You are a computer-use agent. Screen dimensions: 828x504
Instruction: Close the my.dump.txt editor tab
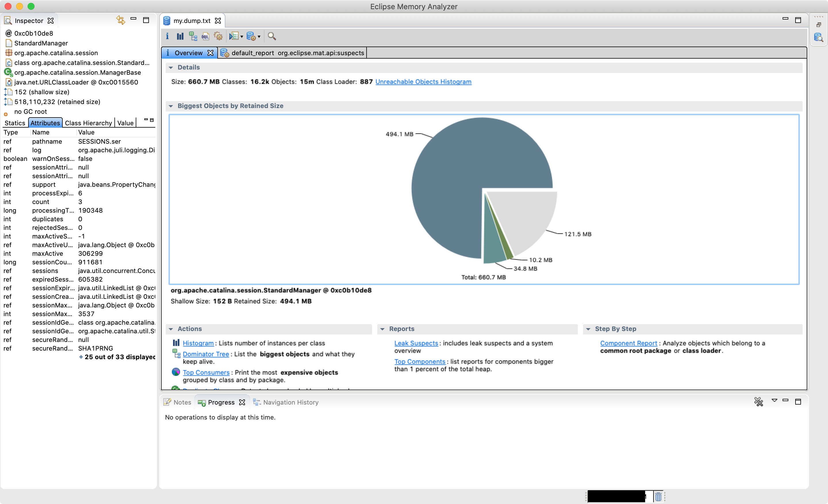pyautogui.click(x=218, y=21)
